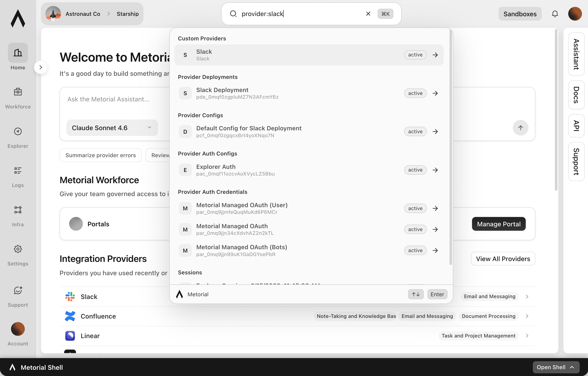Open the Docs side tab
Viewport: 588px width, 376px height.
576,95
